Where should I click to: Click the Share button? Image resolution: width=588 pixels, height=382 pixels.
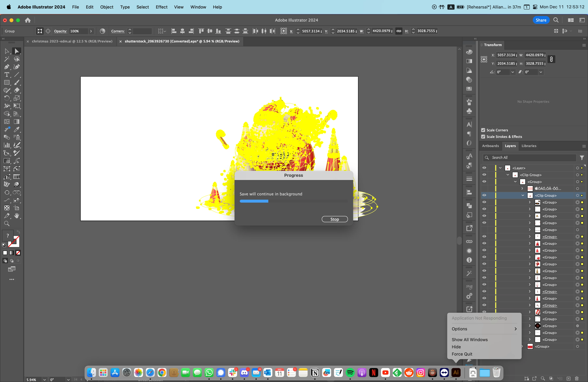pyautogui.click(x=541, y=20)
